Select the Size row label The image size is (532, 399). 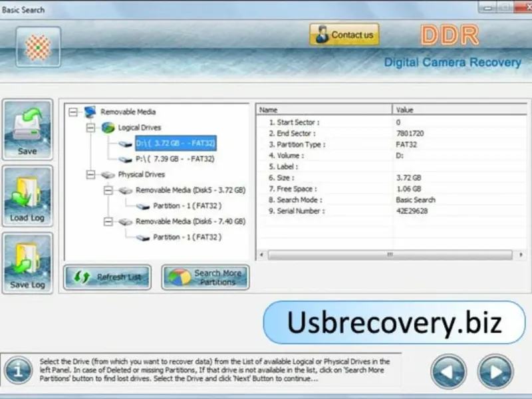(281, 178)
